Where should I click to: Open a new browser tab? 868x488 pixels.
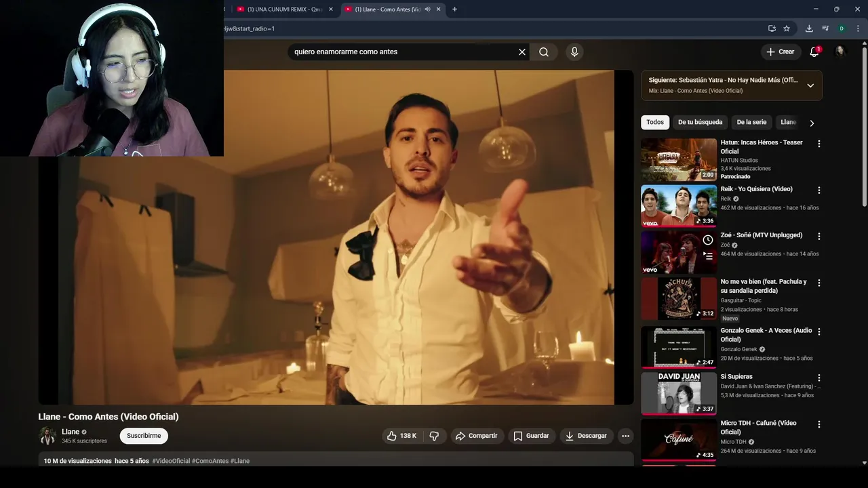pyautogui.click(x=454, y=9)
